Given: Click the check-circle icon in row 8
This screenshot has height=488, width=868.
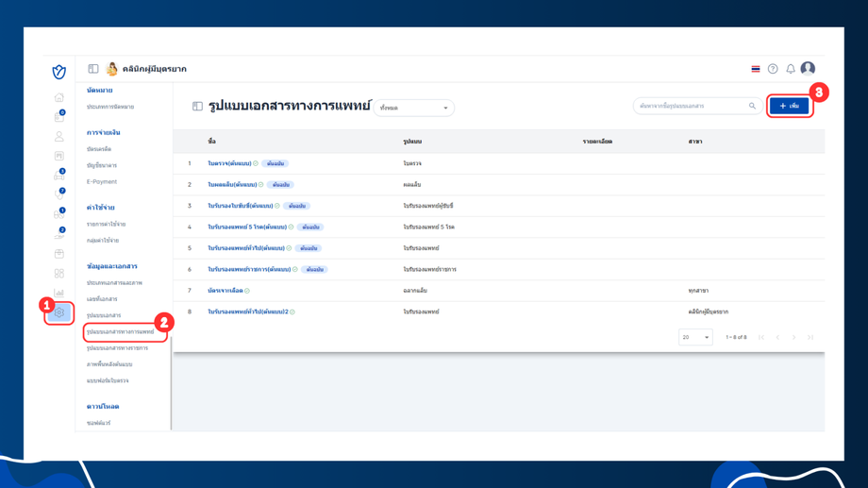Looking at the screenshot, I should (x=292, y=311).
